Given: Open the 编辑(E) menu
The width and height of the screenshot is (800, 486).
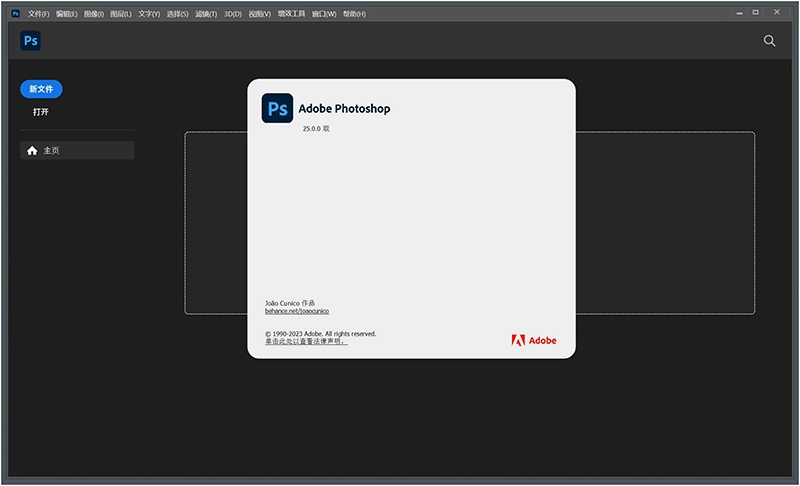Looking at the screenshot, I should coord(66,14).
